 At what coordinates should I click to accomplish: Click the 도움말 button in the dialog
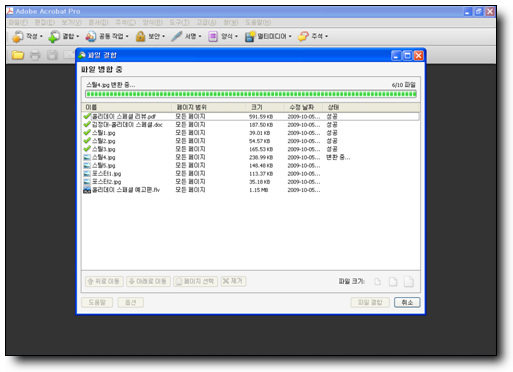click(x=97, y=302)
